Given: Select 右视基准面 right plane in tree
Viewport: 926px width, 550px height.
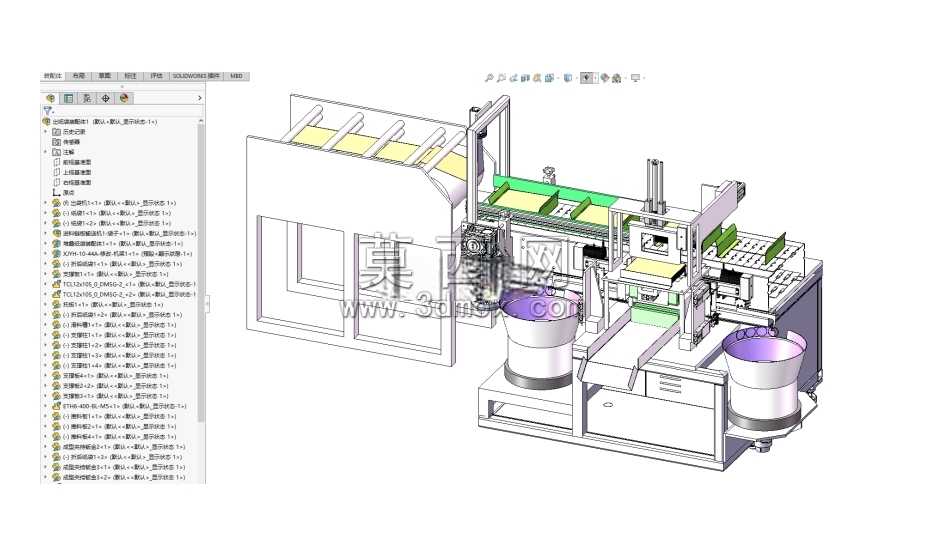Looking at the screenshot, I should coord(77,183).
